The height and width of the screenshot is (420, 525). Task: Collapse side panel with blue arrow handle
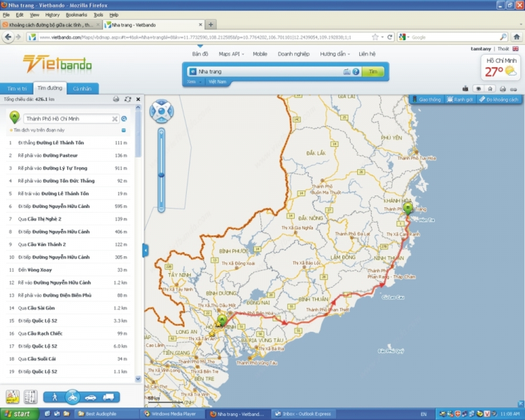tap(146, 250)
